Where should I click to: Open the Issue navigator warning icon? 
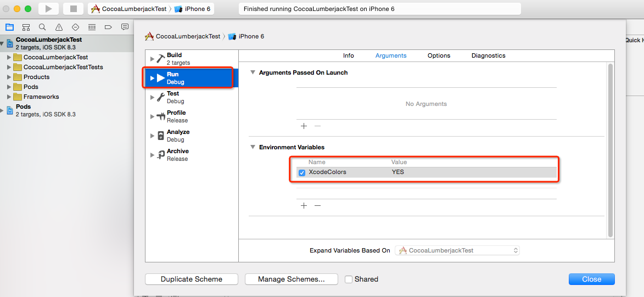(59, 27)
